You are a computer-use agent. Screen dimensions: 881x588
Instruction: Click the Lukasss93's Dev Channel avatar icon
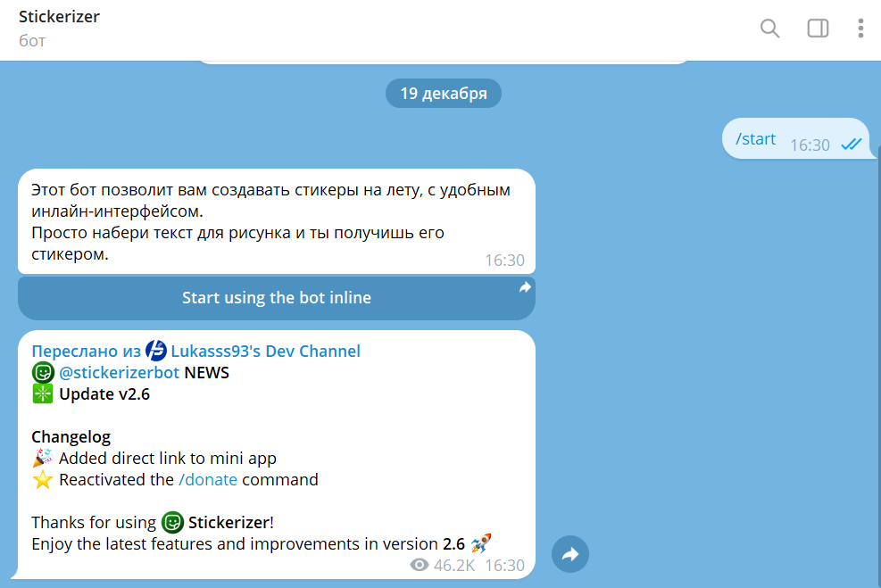point(156,351)
